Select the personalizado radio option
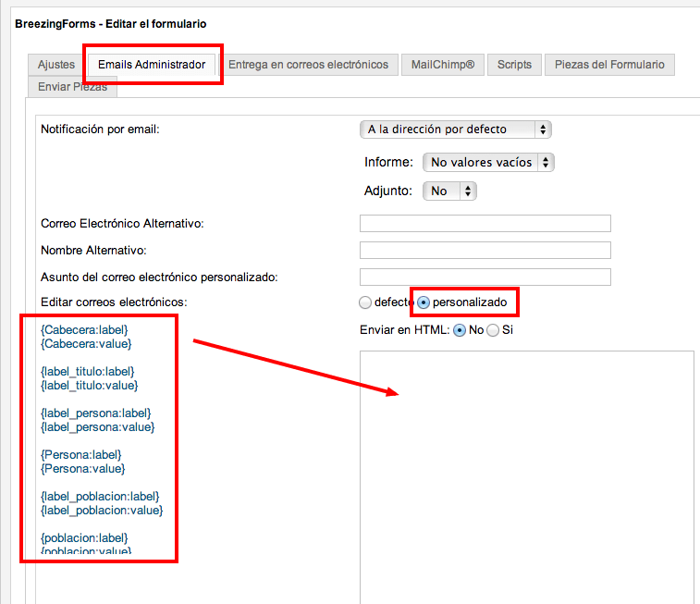 (x=424, y=302)
